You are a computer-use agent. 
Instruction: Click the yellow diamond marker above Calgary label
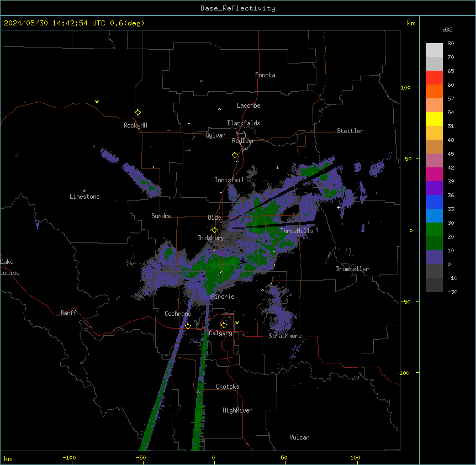(224, 325)
